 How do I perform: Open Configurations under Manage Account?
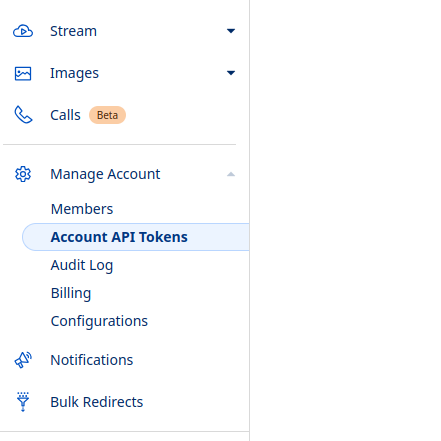[x=99, y=322]
